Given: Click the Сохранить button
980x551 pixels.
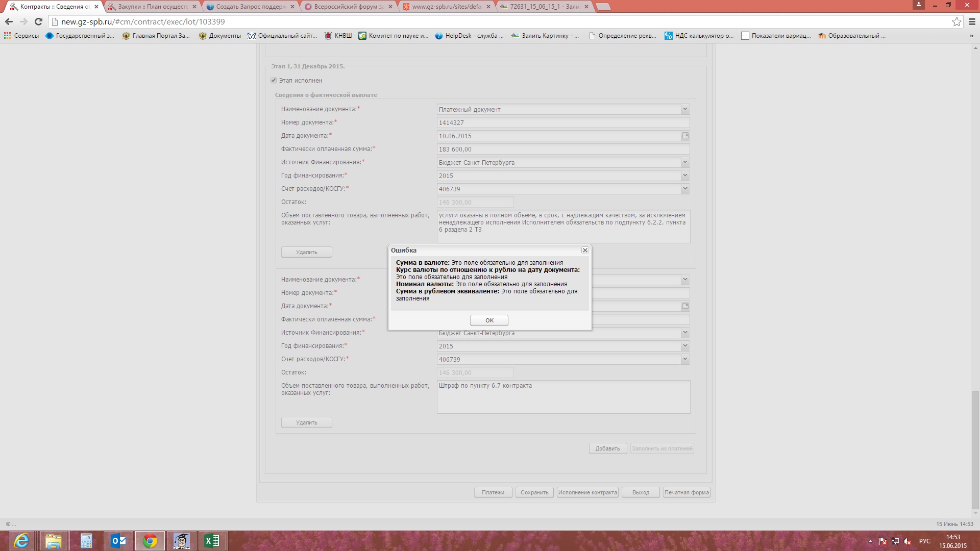Looking at the screenshot, I should pos(534,492).
